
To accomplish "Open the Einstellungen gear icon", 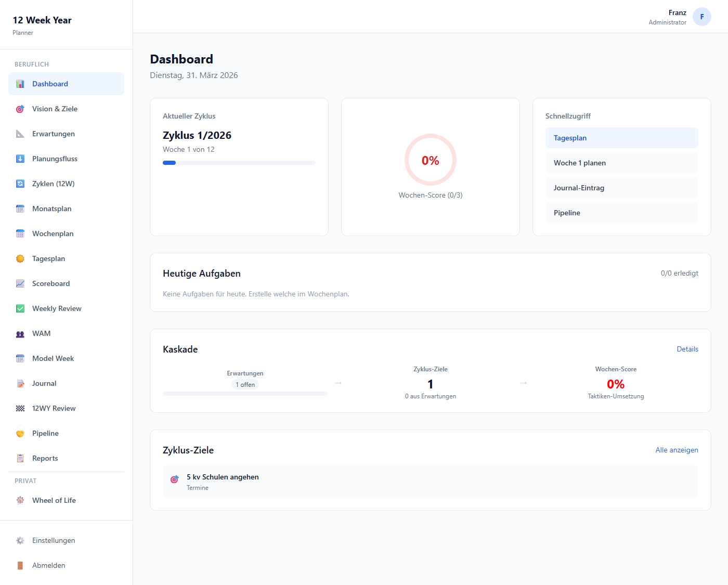I will [20, 540].
